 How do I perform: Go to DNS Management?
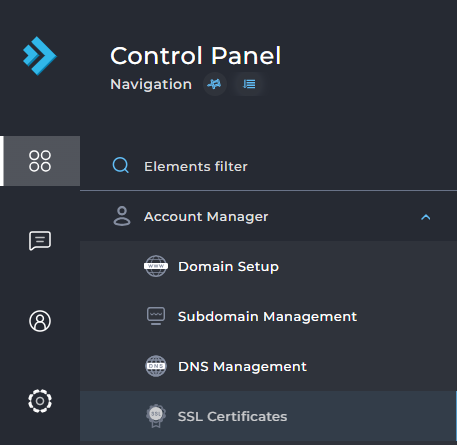coord(268,366)
